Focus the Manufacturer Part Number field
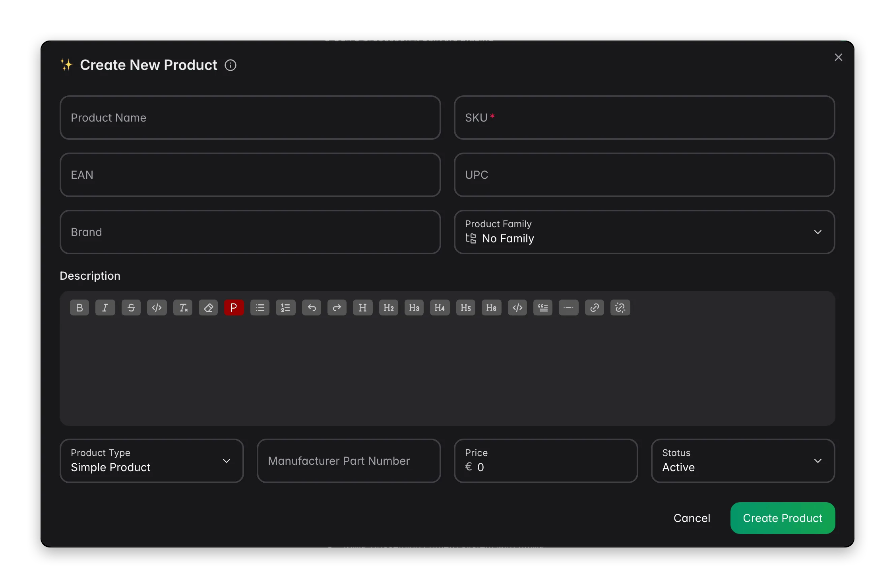The image size is (895, 588). pyautogui.click(x=349, y=461)
